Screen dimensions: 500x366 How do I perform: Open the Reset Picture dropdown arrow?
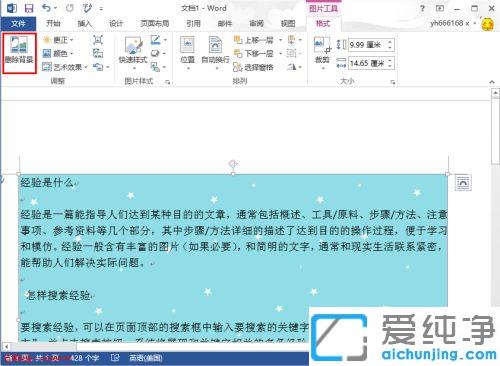(108, 67)
